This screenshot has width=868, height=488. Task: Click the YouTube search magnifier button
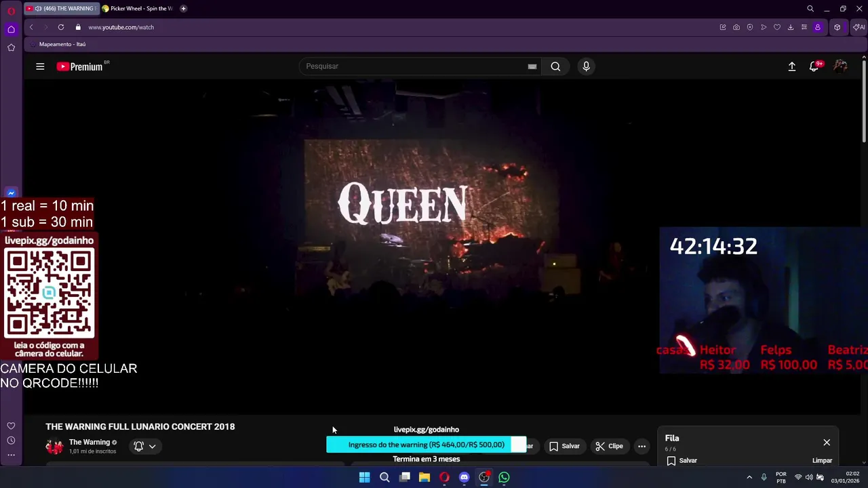coord(555,66)
